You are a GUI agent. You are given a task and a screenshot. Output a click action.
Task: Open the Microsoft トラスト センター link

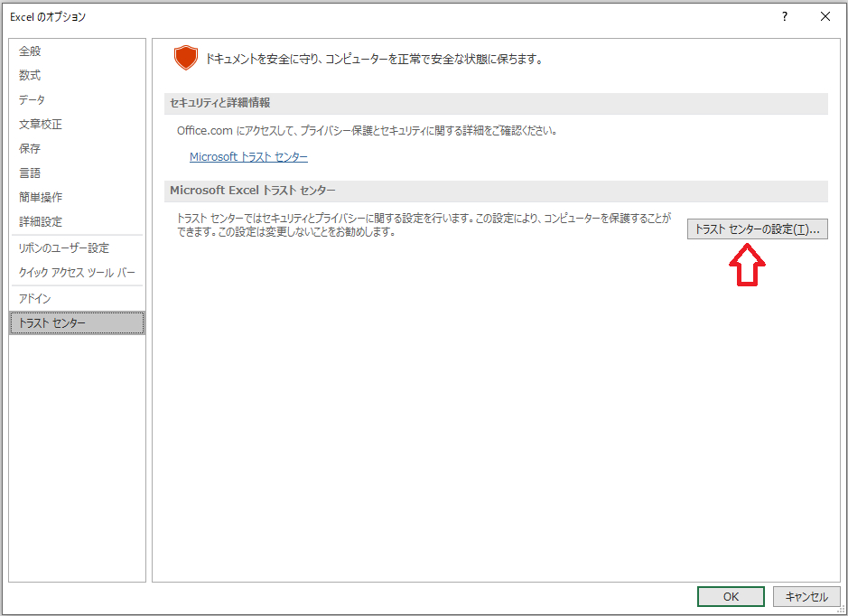248,157
